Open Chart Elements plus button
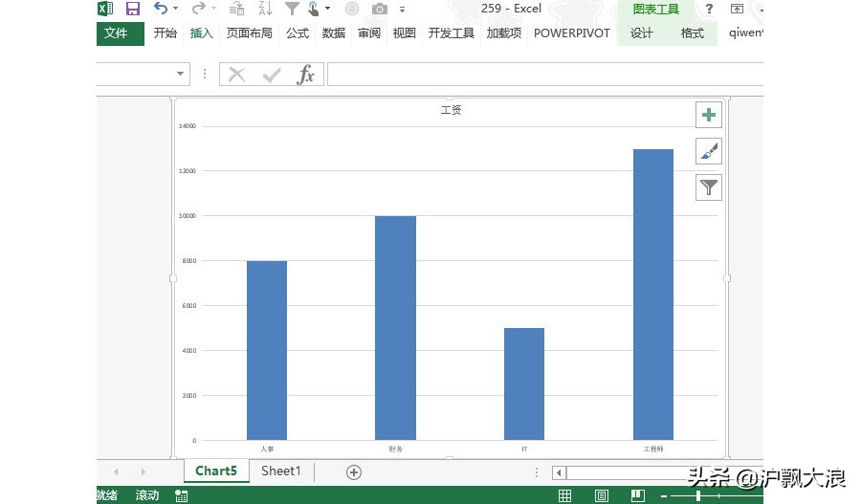 708,115
